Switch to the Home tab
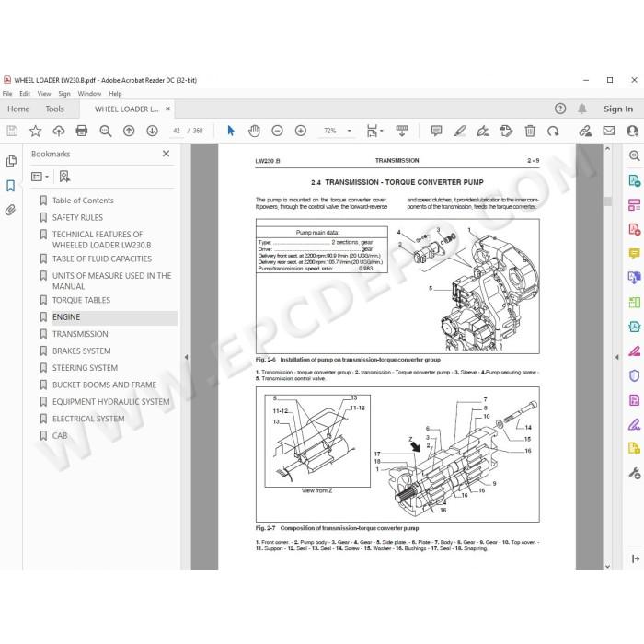 pos(18,109)
